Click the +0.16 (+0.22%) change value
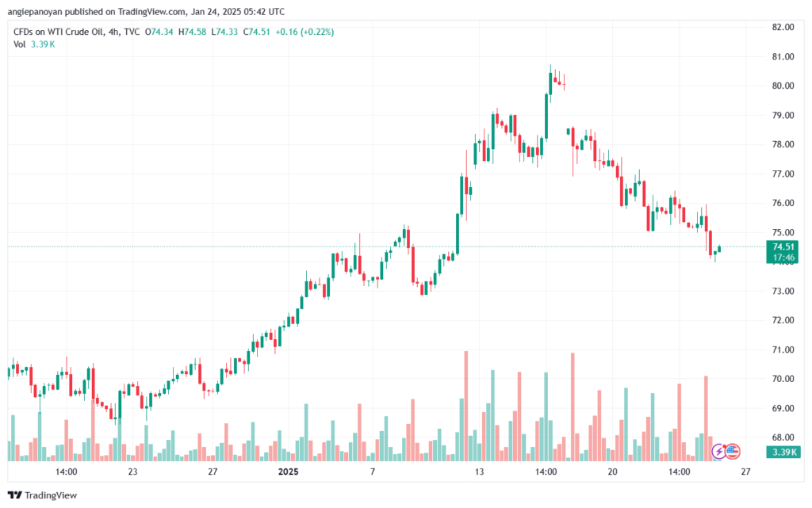The image size is (812, 508). (304, 32)
